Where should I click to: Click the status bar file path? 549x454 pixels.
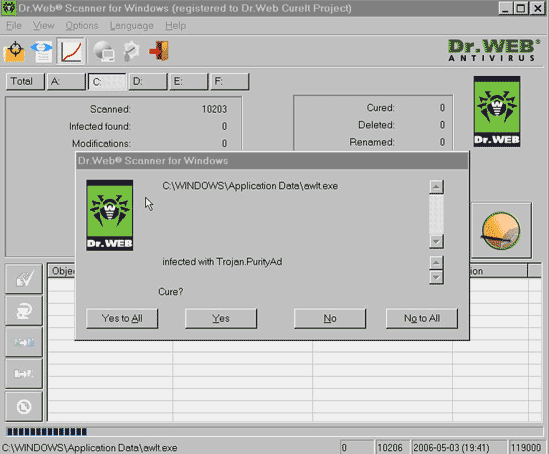pyautogui.click(x=90, y=448)
